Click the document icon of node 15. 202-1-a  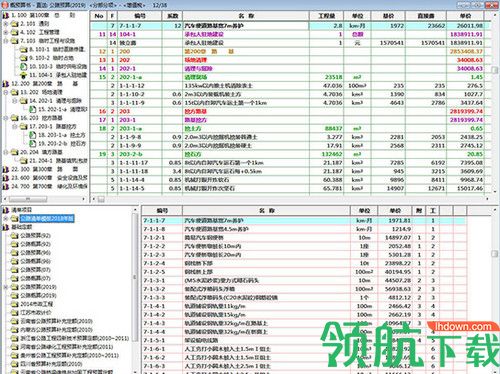32,109
